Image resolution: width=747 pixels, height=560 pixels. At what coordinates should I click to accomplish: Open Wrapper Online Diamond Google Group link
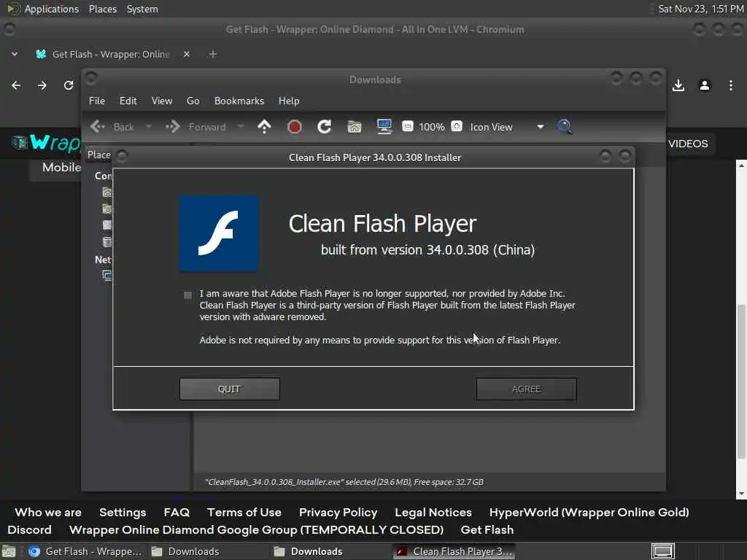(x=256, y=530)
